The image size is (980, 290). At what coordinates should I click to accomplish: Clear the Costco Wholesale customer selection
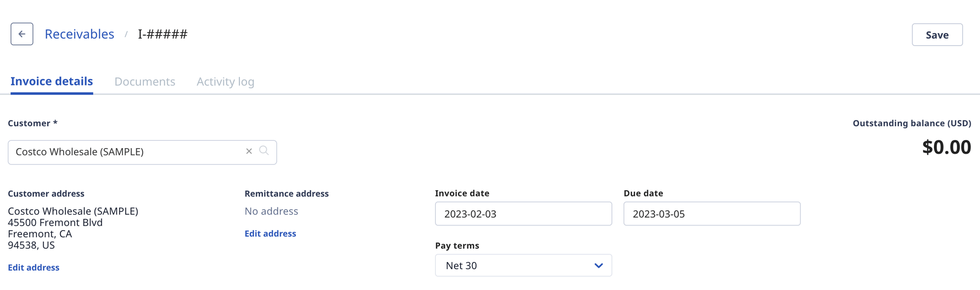(249, 151)
